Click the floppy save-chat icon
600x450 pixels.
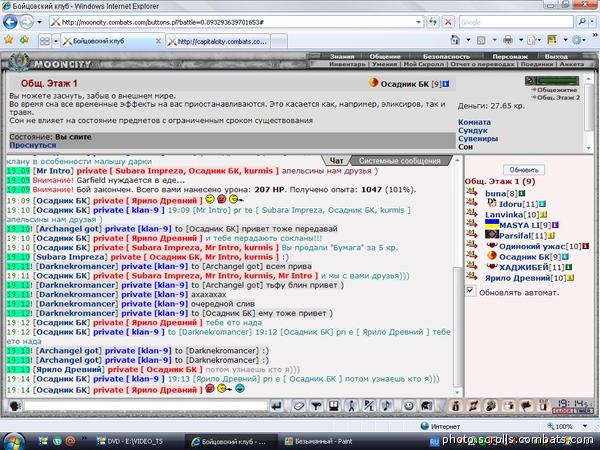tap(334, 406)
